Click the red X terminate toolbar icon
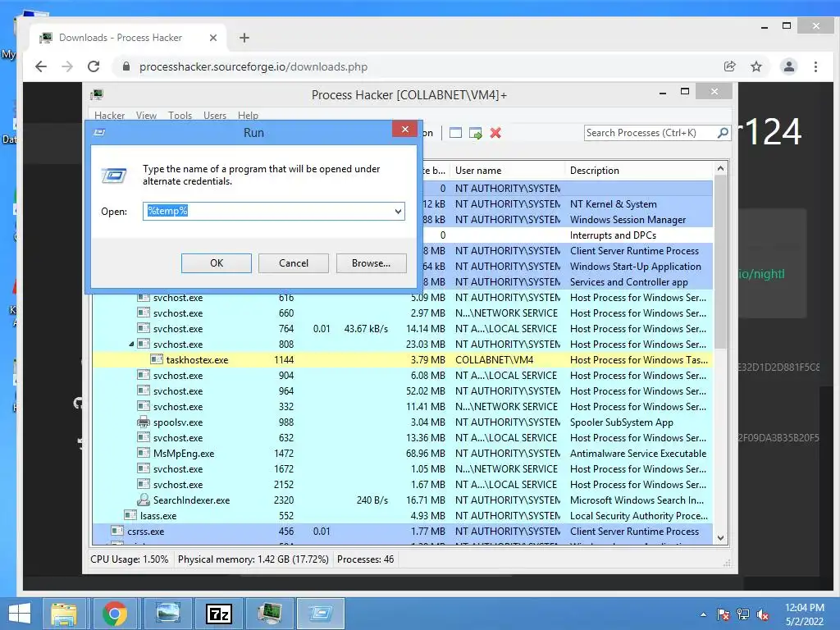 pos(495,133)
